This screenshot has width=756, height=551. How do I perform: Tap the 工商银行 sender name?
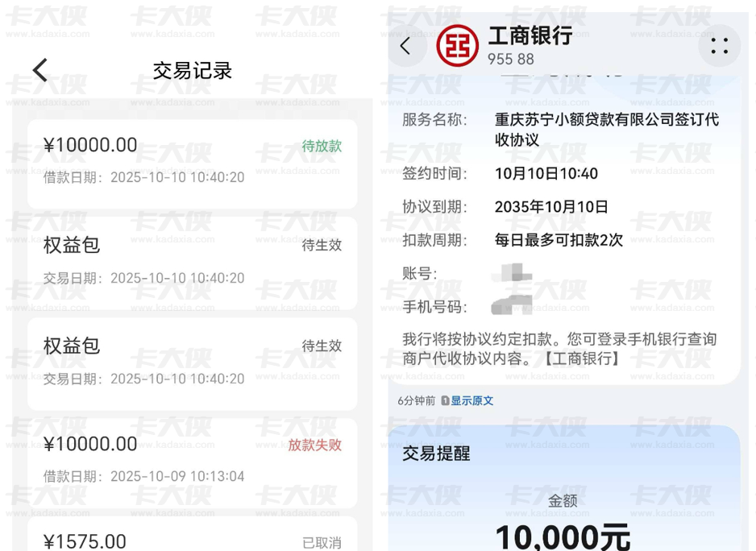[x=530, y=35]
